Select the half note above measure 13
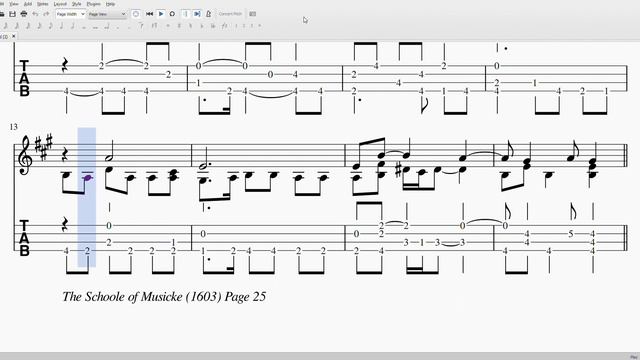Viewport: 640px width, 360px height. pyautogui.click(x=109, y=159)
